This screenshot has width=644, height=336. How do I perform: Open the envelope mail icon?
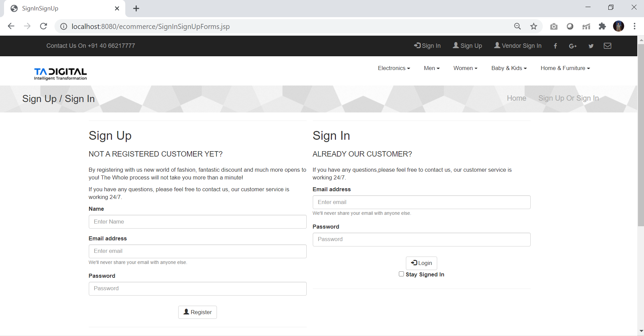click(607, 46)
